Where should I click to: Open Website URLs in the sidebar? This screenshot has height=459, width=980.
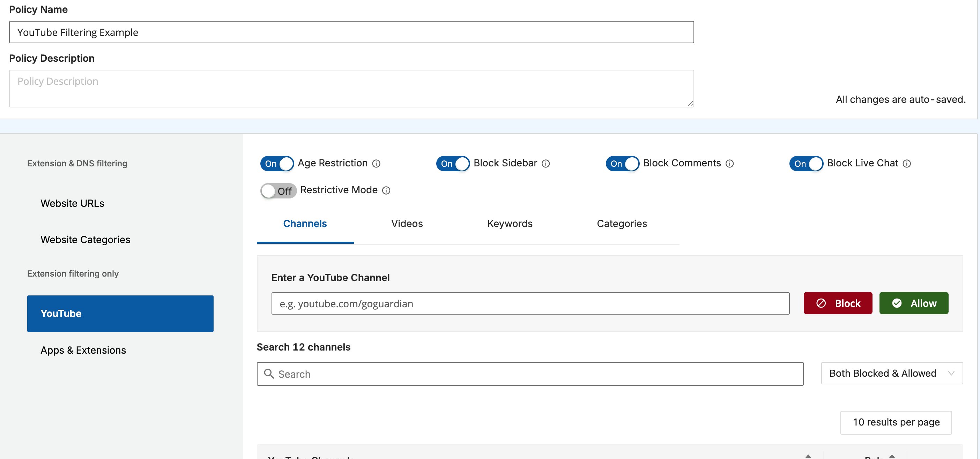click(72, 203)
